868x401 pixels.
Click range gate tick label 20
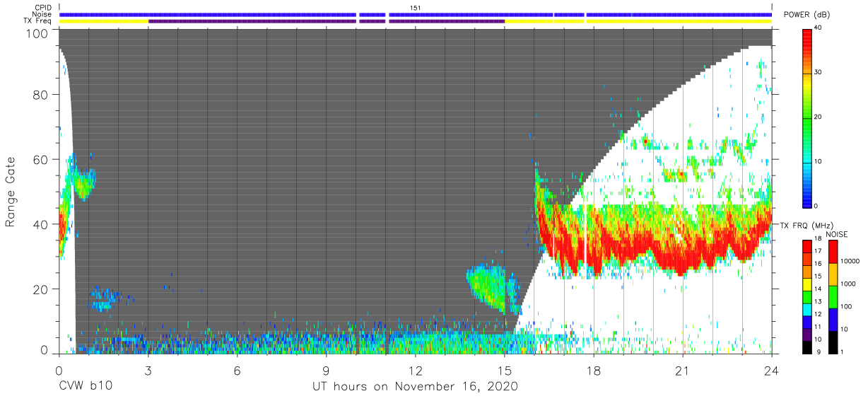coord(41,289)
